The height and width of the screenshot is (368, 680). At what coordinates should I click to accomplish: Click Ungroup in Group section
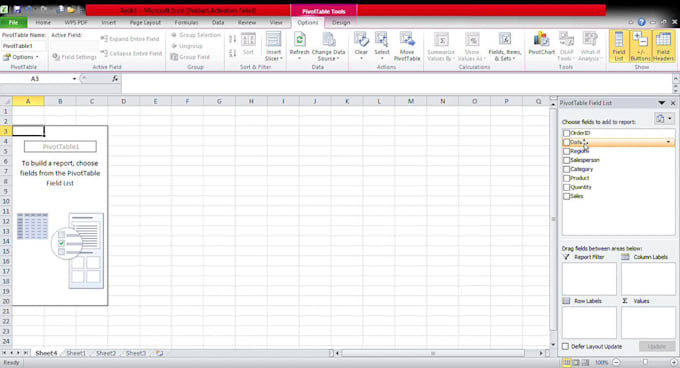(x=187, y=46)
